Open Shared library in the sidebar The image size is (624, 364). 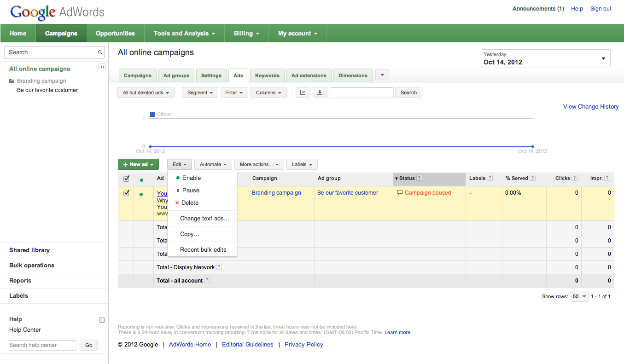29,250
